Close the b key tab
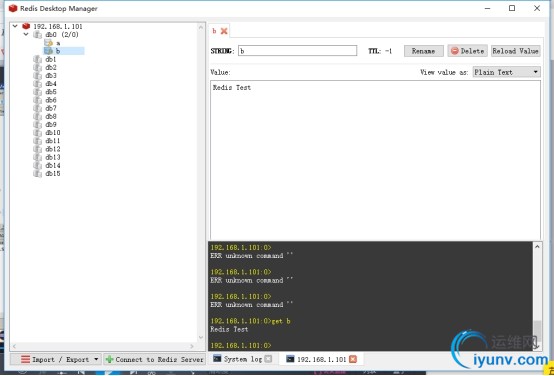This screenshot has width=554, height=376. point(224,31)
